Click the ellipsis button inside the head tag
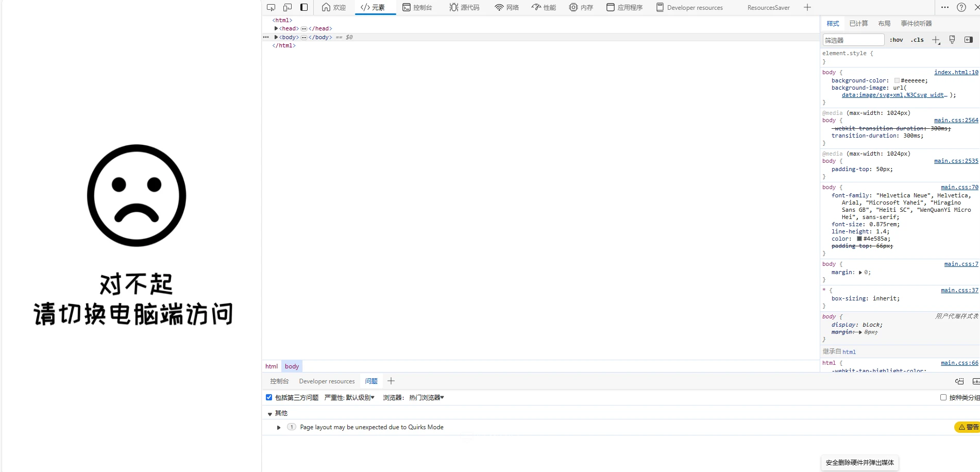Image resolution: width=980 pixels, height=472 pixels. pyautogui.click(x=304, y=28)
